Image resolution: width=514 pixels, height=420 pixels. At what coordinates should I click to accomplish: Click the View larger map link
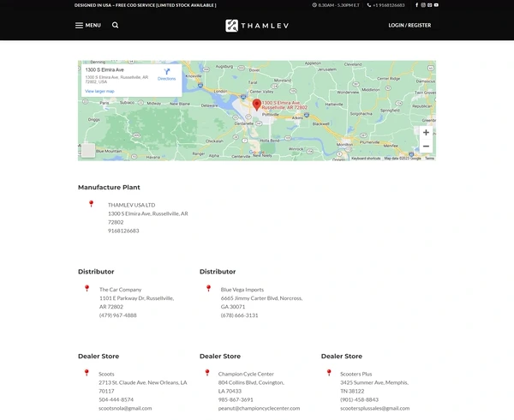point(99,91)
